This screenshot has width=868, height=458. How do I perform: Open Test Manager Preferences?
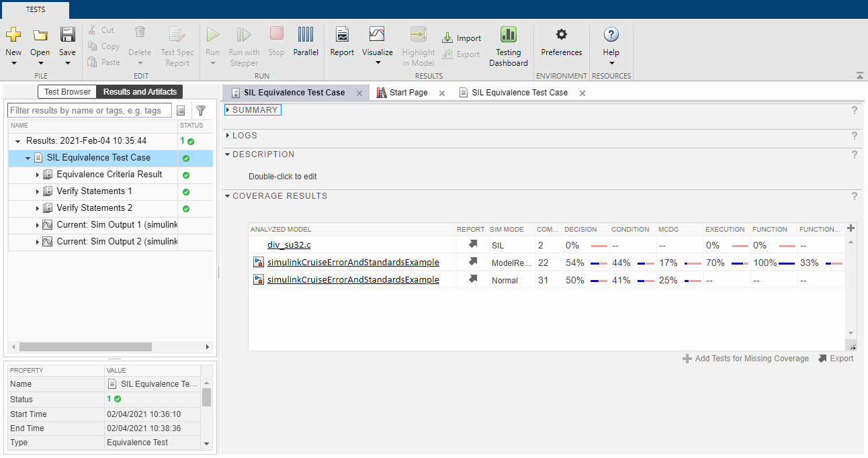click(561, 40)
